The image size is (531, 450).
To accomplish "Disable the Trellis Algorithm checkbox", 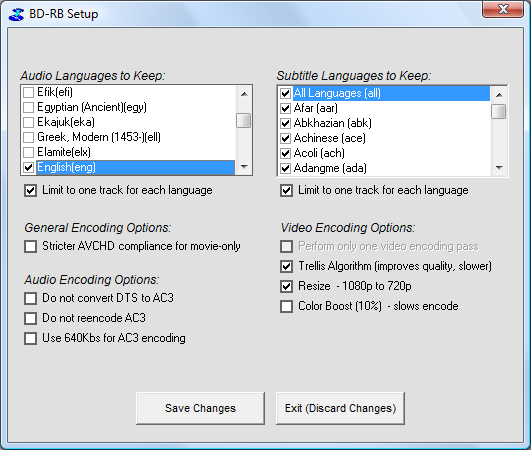I will coord(286,266).
